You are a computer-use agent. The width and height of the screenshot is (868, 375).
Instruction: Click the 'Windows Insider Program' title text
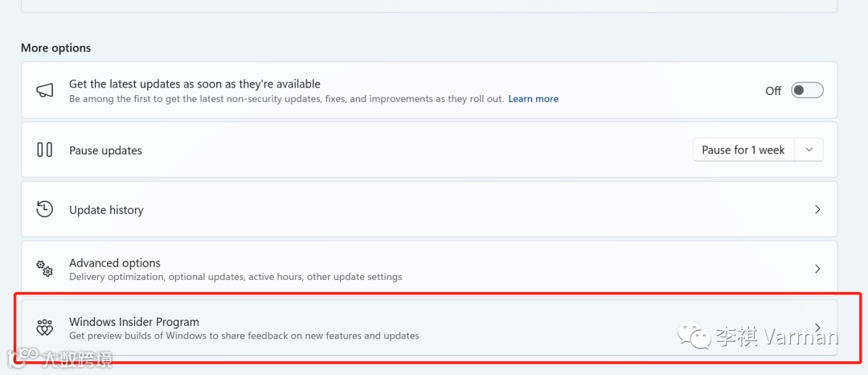click(x=134, y=322)
